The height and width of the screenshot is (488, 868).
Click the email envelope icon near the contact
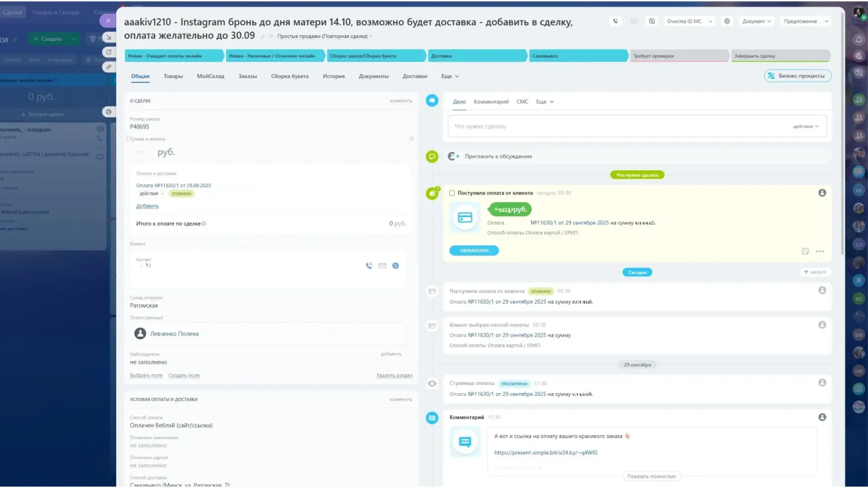[x=382, y=266]
